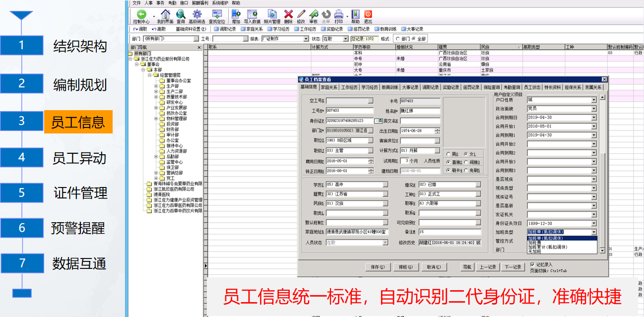Select the 男 gender radio button
The height and width of the screenshot is (317, 644).
[x=449, y=154]
